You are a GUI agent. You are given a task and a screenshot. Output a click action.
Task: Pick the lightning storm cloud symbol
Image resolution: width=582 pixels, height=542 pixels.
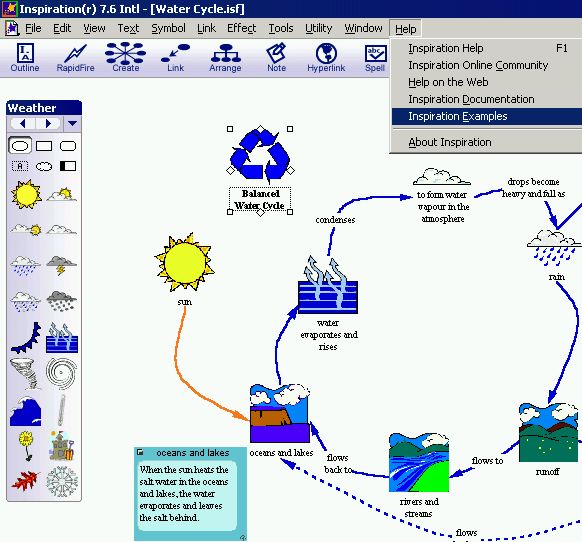point(62,265)
